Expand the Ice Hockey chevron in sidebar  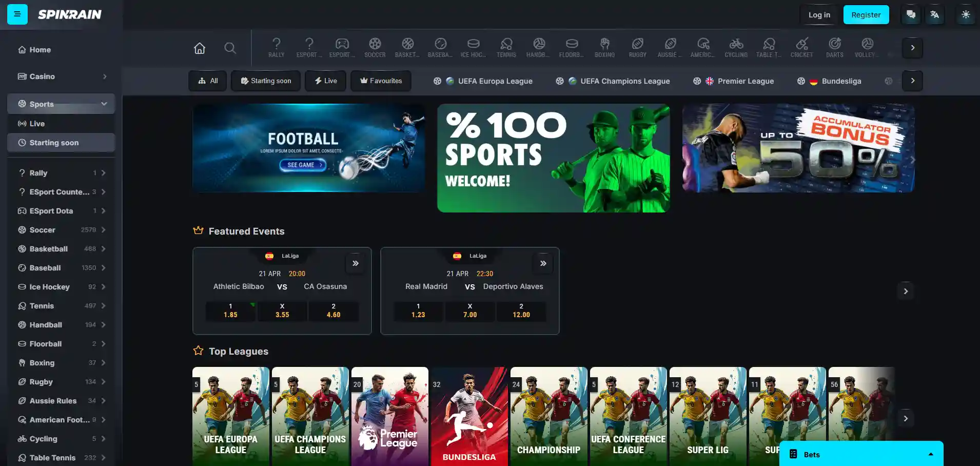tap(103, 287)
